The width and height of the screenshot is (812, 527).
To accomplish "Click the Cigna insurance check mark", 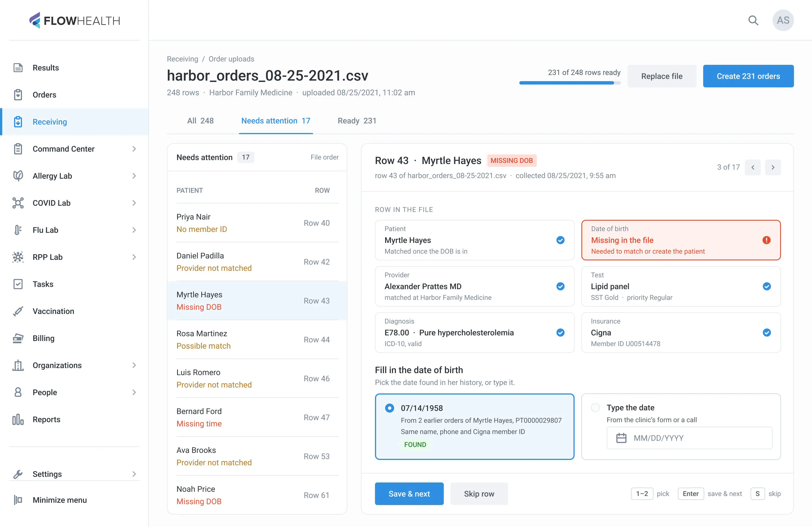I will point(767,333).
